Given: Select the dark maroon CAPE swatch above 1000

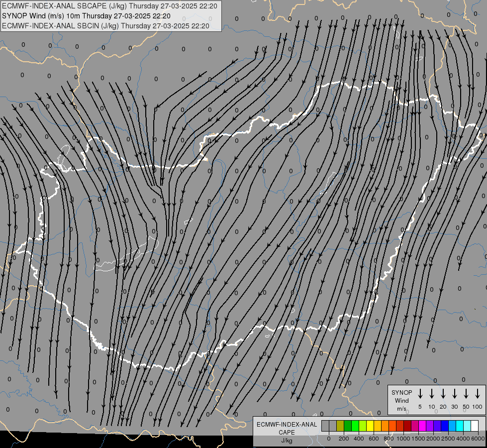Looking at the screenshot, I should pyautogui.click(x=408, y=426).
